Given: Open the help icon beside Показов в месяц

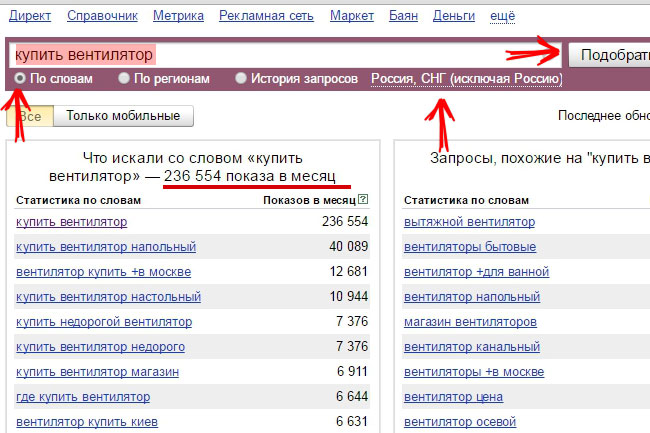Looking at the screenshot, I should (x=363, y=199).
